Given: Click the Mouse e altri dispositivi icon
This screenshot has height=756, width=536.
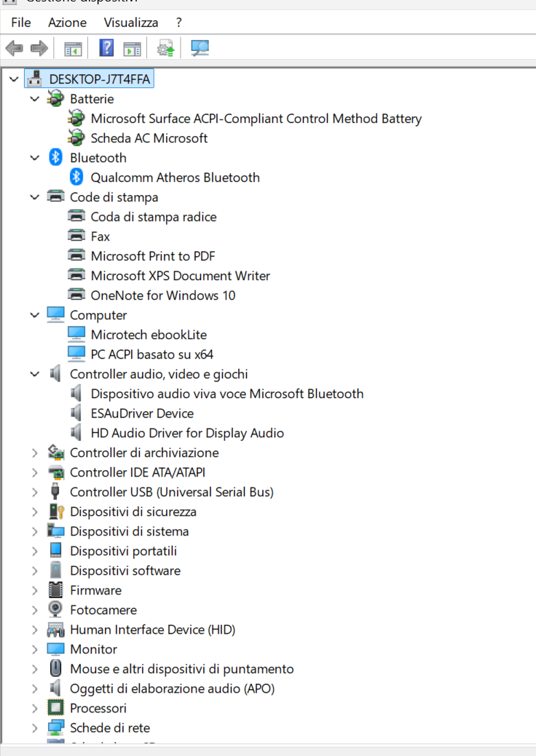Looking at the screenshot, I should coord(55,668).
